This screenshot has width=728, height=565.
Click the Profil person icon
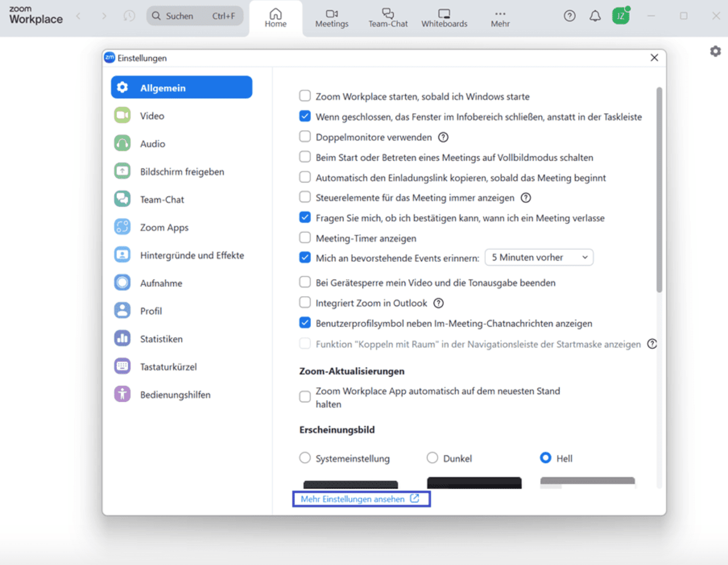tap(122, 311)
